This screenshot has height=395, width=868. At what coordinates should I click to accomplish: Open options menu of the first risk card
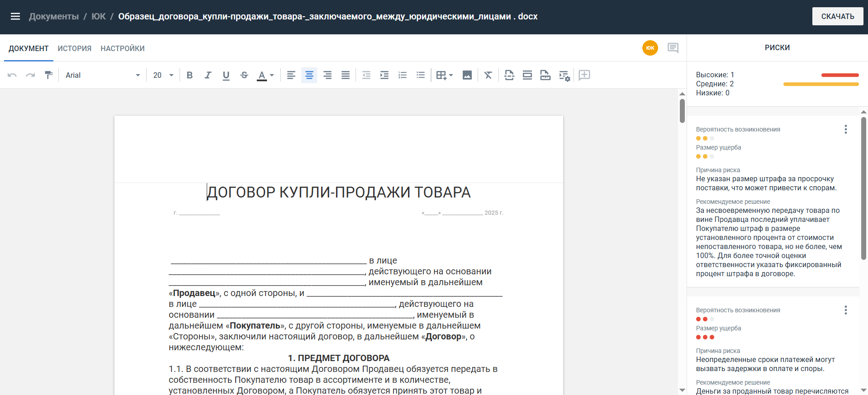point(845,129)
